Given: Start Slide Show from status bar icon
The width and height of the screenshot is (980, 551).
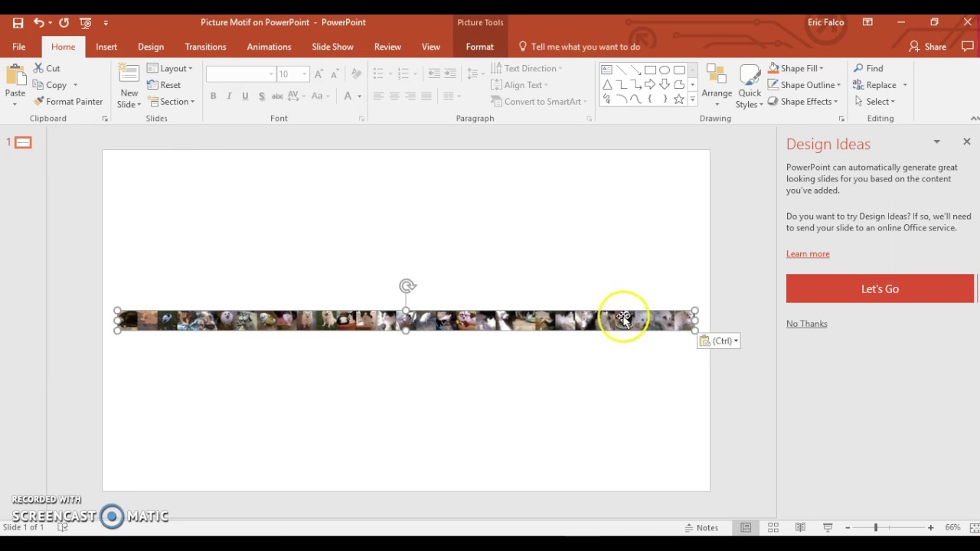Looking at the screenshot, I should (x=828, y=527).
